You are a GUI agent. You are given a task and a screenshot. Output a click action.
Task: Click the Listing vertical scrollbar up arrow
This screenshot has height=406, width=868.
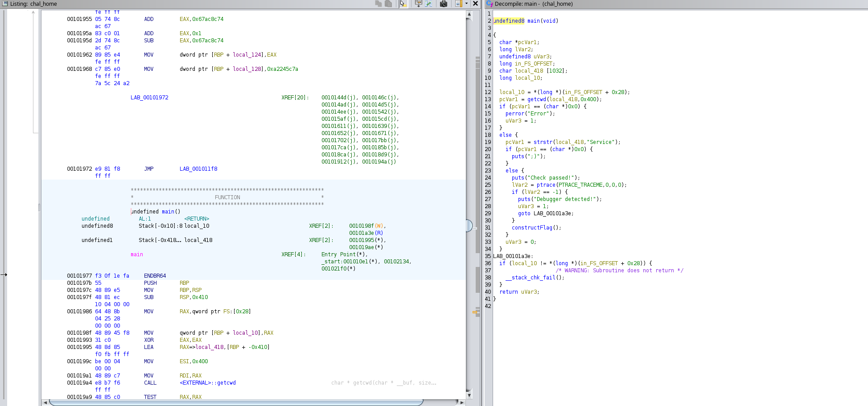tap(469, 14)
